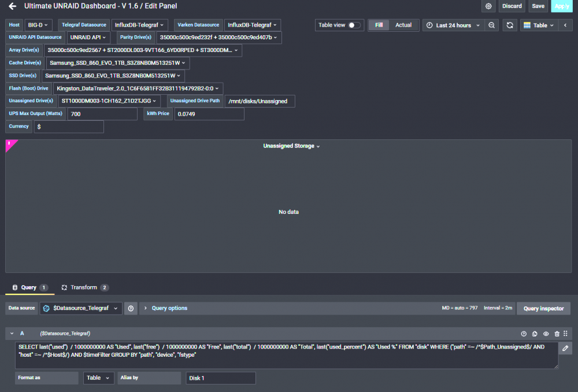Image resolution: width=578 pixels, height=392 pixels.
Task: Grab the query A drag handle
Action: [x=565, y=334]
